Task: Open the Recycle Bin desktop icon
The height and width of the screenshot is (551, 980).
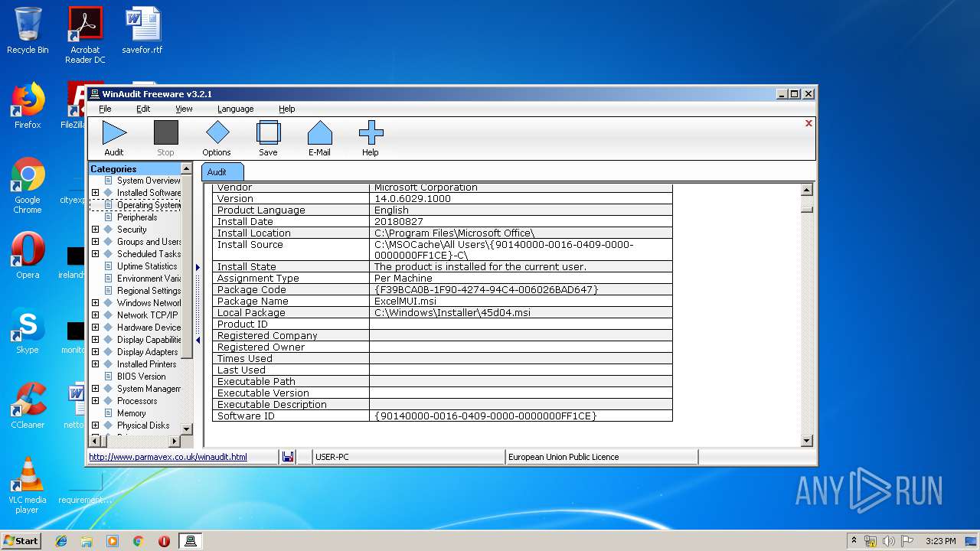Action: point(28,31)
